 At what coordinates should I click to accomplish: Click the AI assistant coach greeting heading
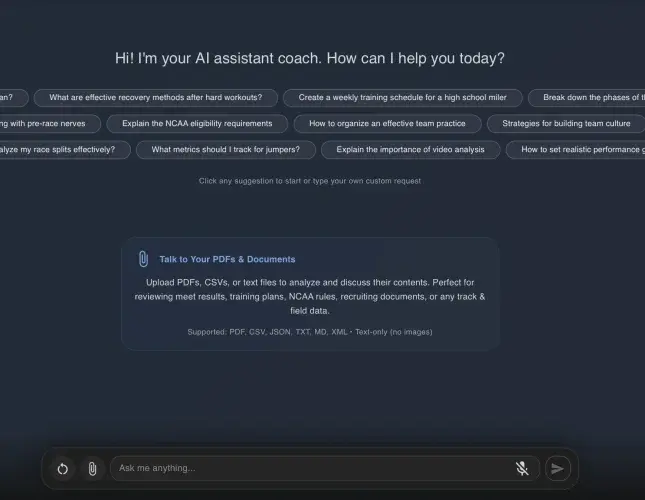tap(310, 58)
